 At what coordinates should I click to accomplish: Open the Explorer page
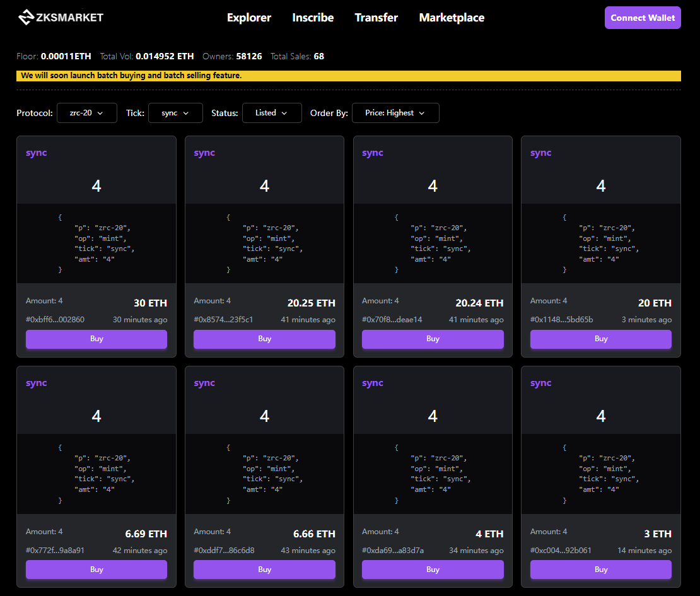[x=248, y=18]
